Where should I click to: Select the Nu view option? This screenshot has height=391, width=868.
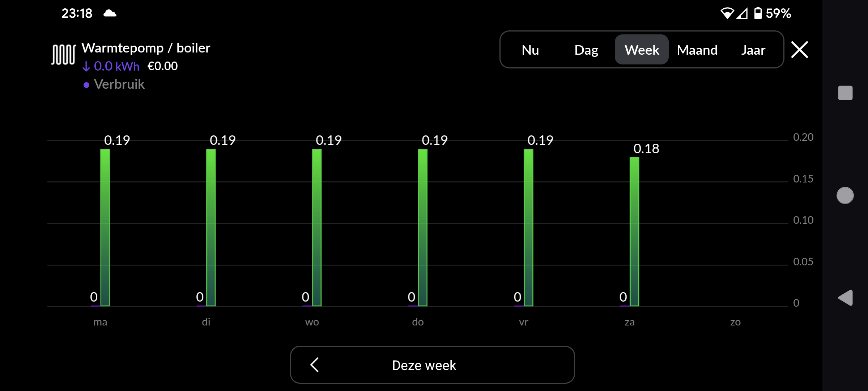530,50
